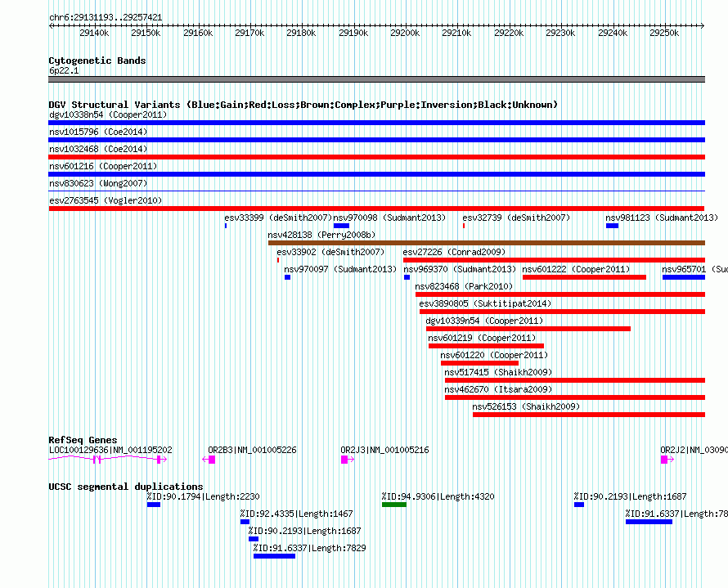Viewport: 728px width, 588px height.
Task: Open esv2763545 (Vogler2010) variant entry
Action: (x=376, y=209)
